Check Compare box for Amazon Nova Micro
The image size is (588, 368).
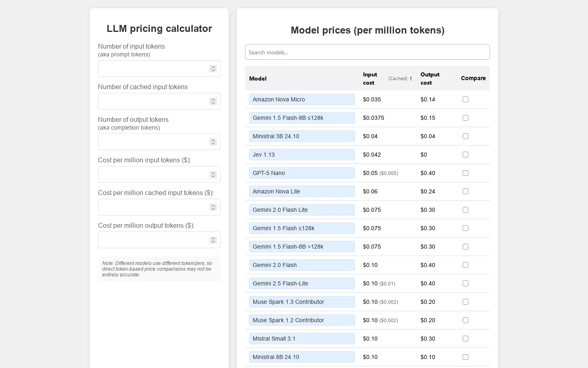465,99
